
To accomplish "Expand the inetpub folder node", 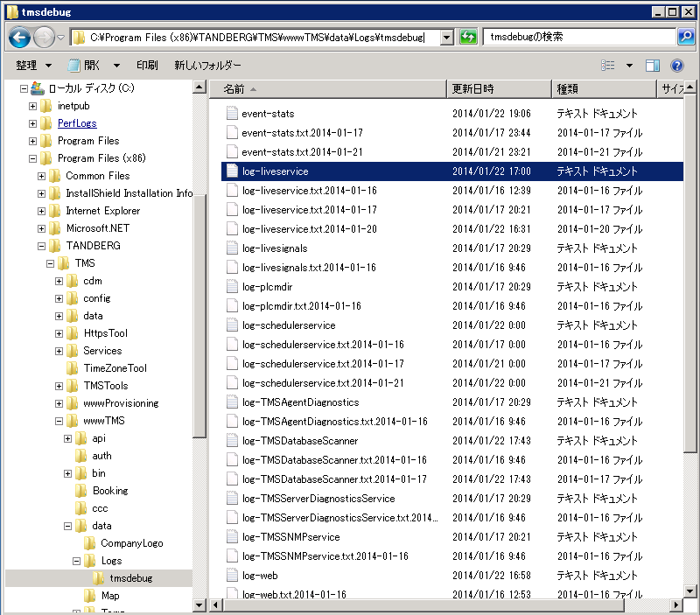I will click(32, 106).
